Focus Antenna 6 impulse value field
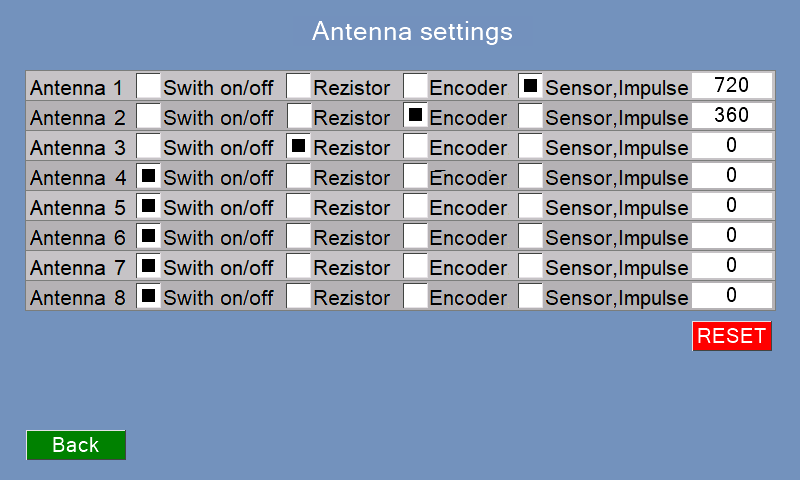800x480 pixels. [x=732, y=236]
